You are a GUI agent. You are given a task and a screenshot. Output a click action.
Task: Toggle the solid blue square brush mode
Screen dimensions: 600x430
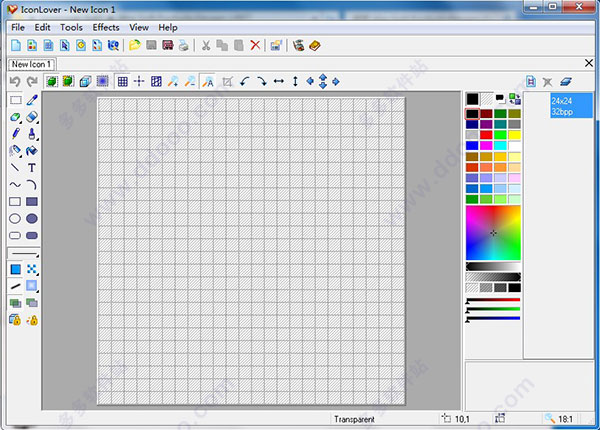tap(15, 269)
